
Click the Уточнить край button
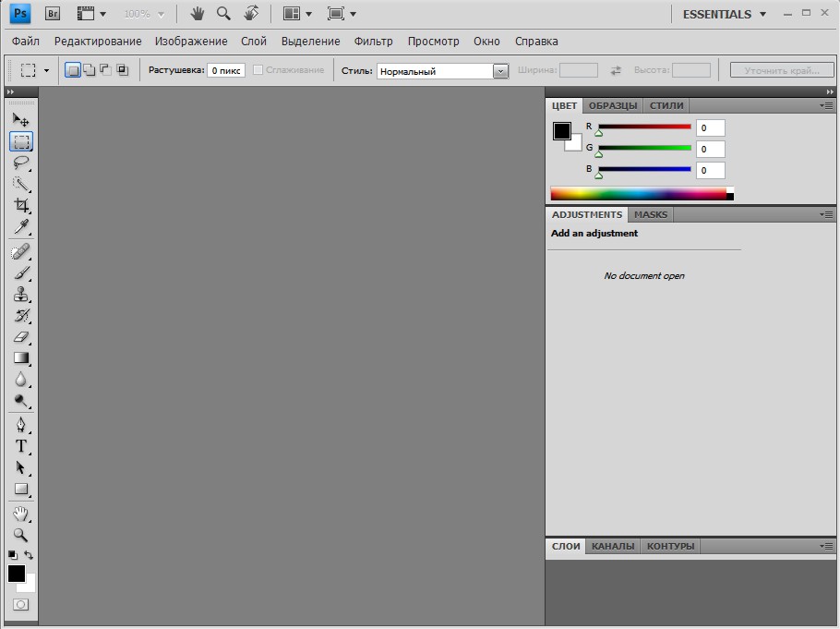point(782,70)
